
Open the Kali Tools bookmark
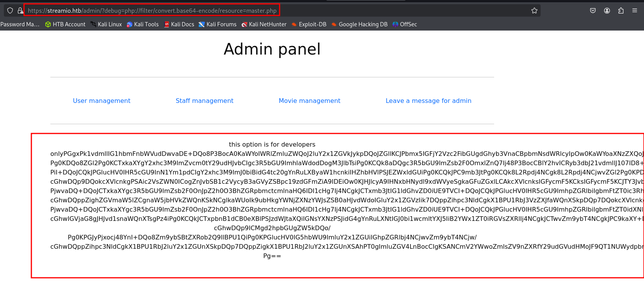pyautogui.click(x=143, y=24)
